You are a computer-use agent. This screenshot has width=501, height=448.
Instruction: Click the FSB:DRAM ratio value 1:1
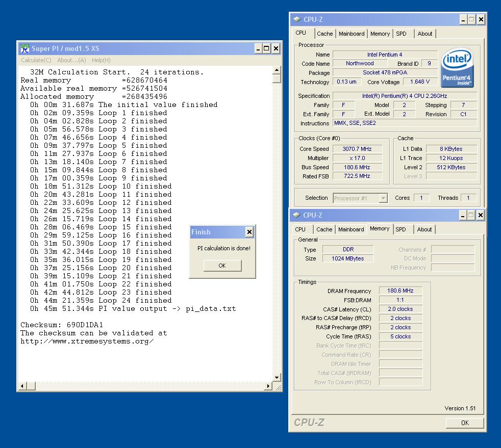pyautogui.click(x=400, y=300)
